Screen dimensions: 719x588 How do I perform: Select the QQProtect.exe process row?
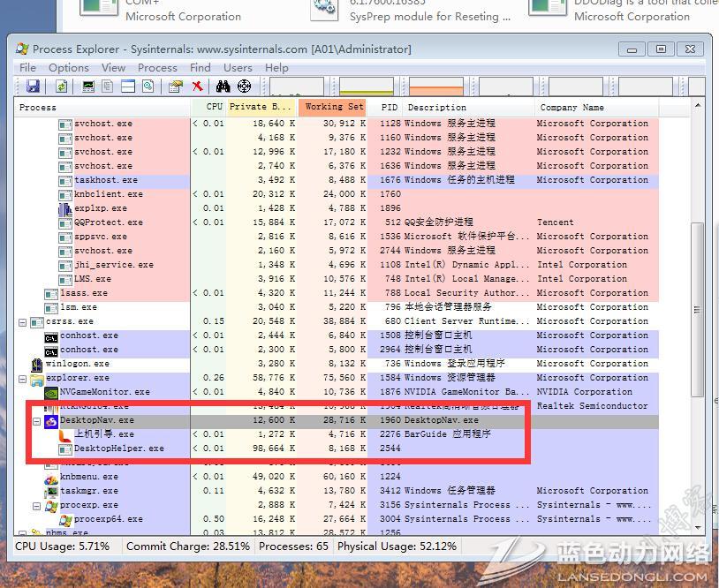(109, 222)
